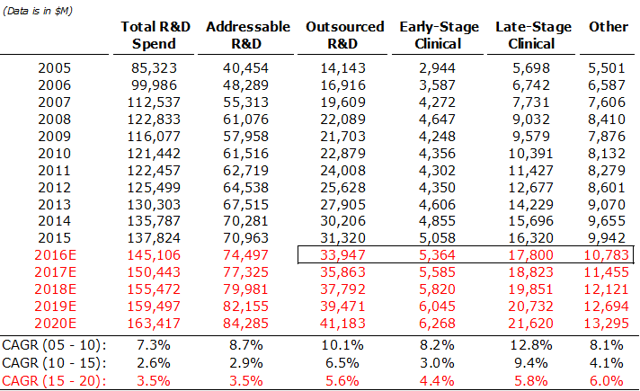Click the Late-Stage Clinical header
This screenshot has height=391, width=640.
click(x=533, y=35)
